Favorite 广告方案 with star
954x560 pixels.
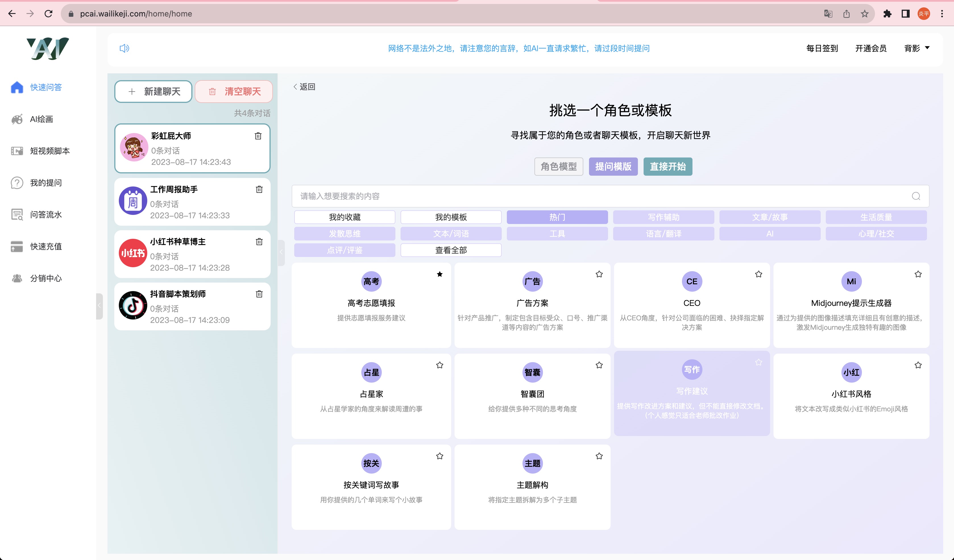click(599, 274)
